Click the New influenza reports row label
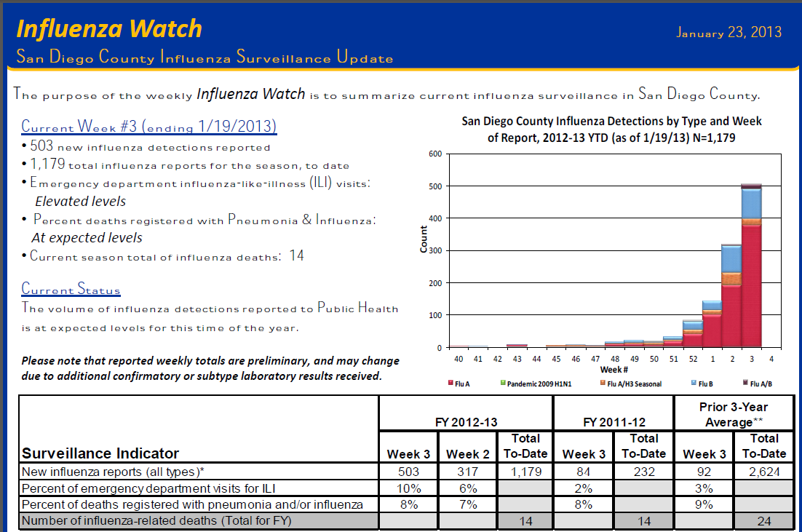The height and width of the screenshot is (532, 802). click(113, 472)
